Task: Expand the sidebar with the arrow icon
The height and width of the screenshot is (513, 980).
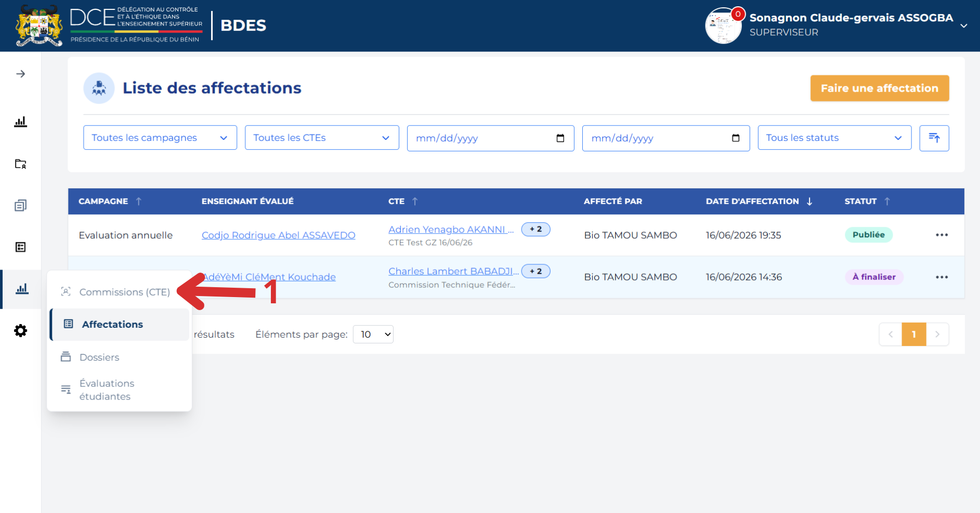Action: tap(20, 74)
